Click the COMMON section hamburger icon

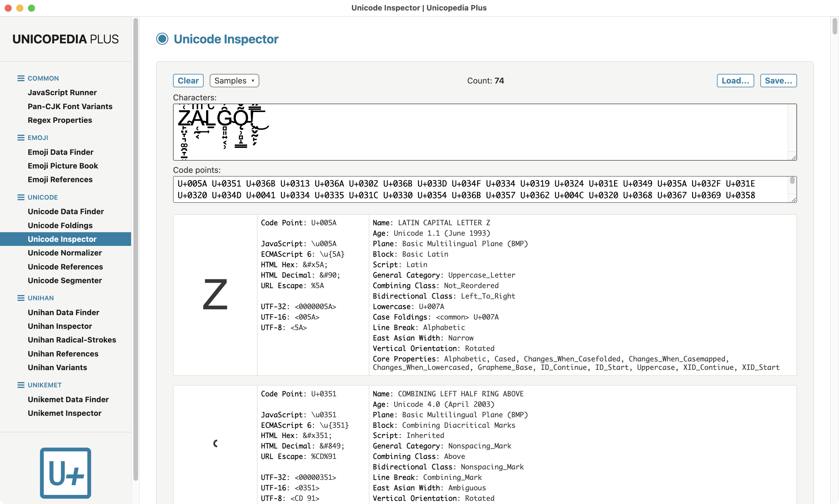[x=21, y=79]
